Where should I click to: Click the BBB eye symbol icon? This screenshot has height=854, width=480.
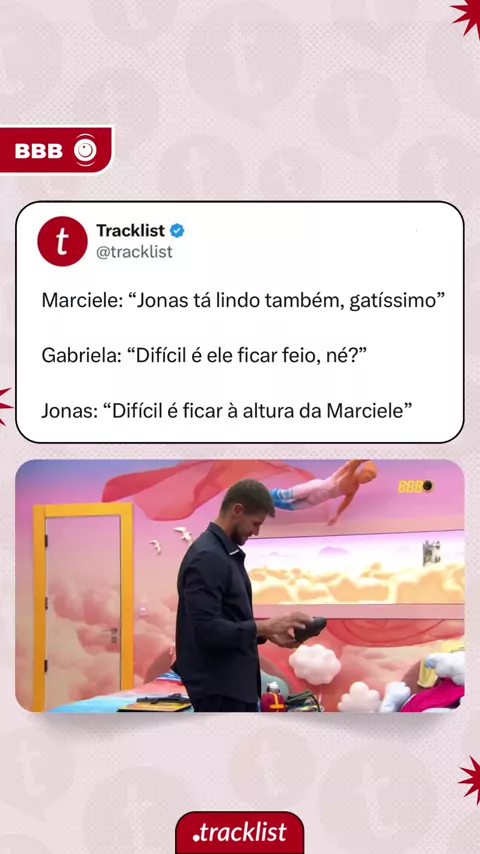click(x=86, y=150)
